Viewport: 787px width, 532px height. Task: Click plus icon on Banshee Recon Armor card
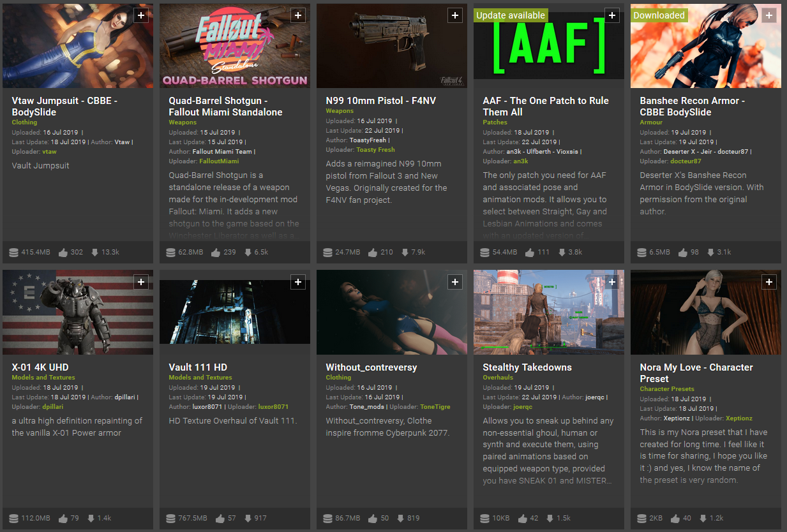769,15
